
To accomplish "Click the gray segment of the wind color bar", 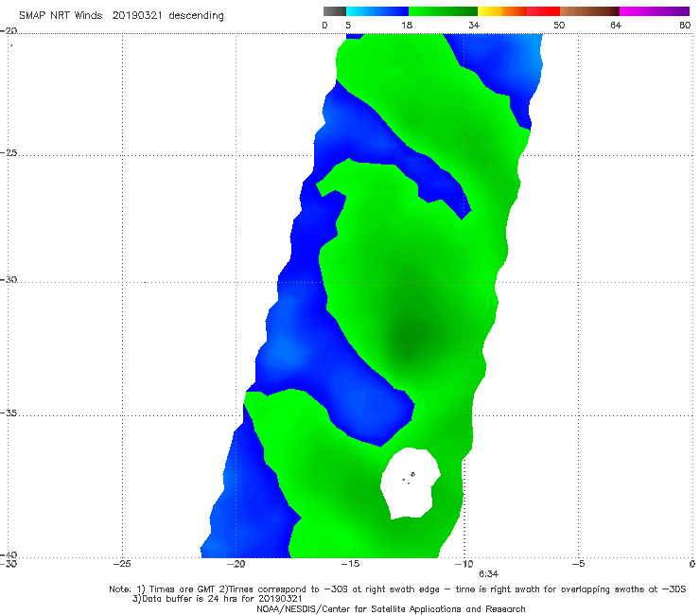I will (x=334, y=11).
